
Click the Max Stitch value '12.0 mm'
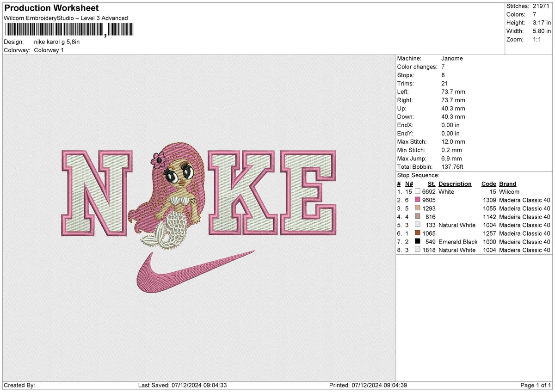[453, 141]
